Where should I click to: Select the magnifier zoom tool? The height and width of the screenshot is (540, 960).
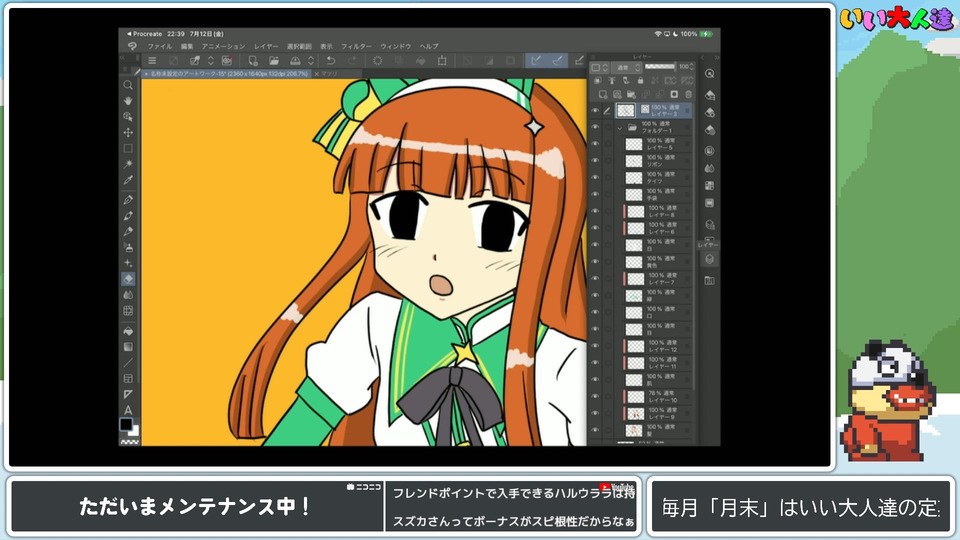(128, 85)
